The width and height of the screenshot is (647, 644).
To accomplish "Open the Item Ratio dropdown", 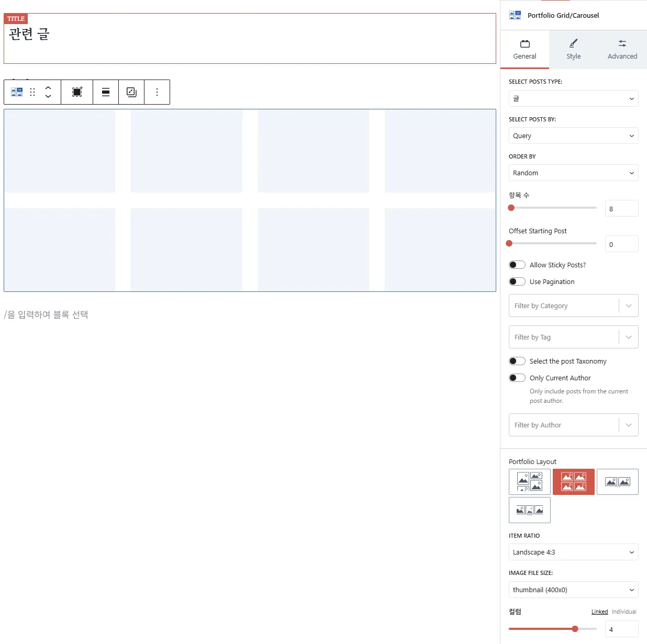I will click(573, 552).
